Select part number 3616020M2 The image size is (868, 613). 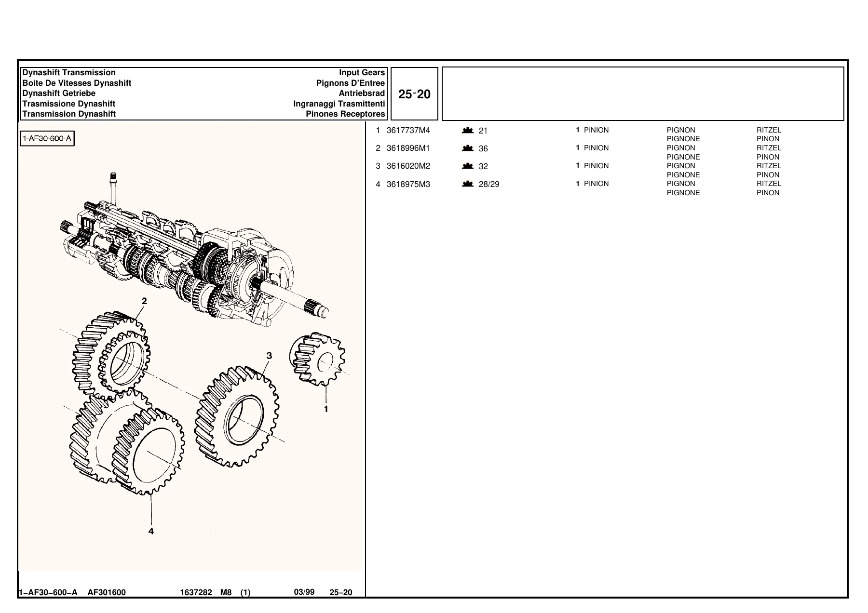click(x=408, y=166)
